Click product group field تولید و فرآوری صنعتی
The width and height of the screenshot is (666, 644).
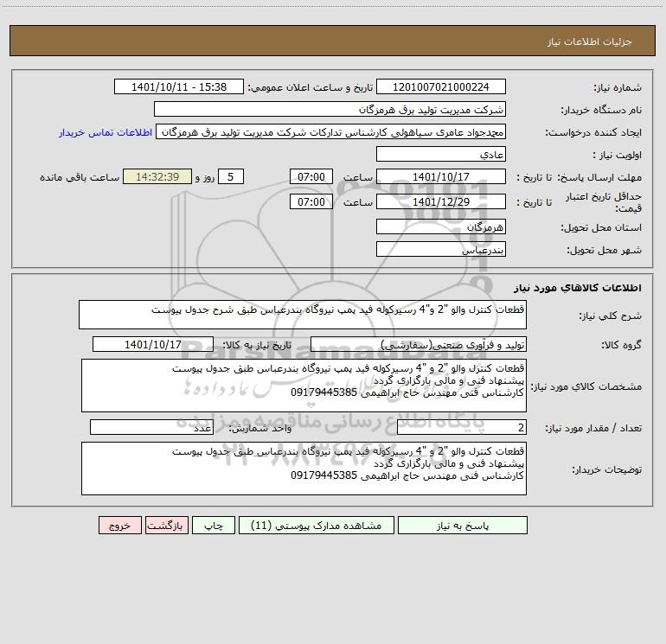[x=419, y=344]
